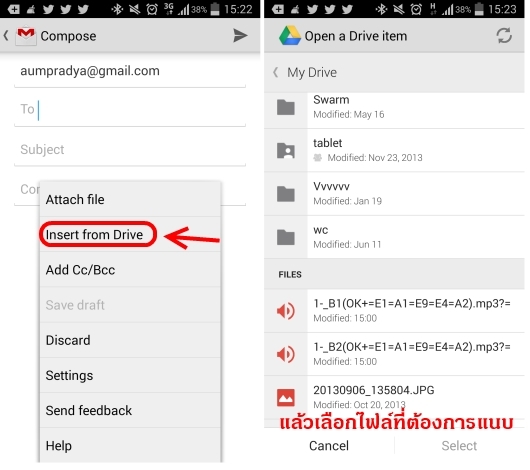
Task: Tap audio icon of 1-_B2 mp3 file
Action: point(286,354)
